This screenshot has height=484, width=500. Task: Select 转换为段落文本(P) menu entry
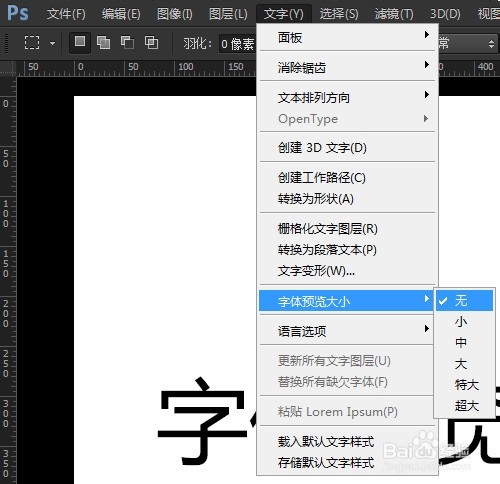click(x=347, y=250)
